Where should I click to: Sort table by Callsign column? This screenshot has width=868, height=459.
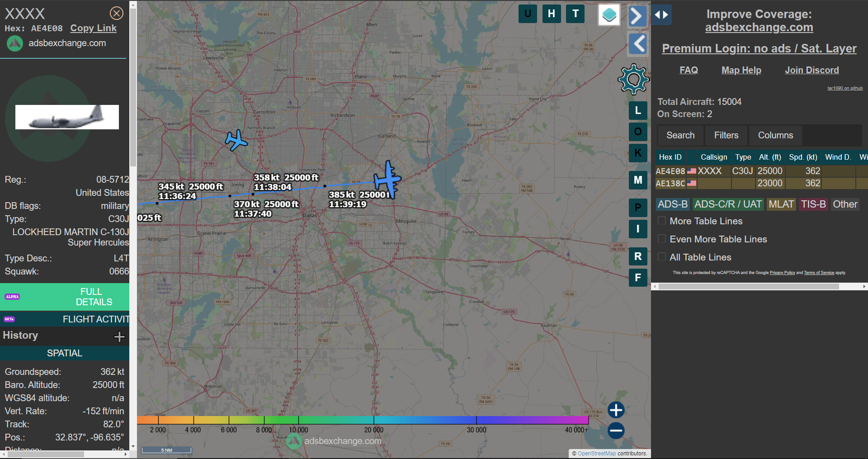click(x=714, y=157)
